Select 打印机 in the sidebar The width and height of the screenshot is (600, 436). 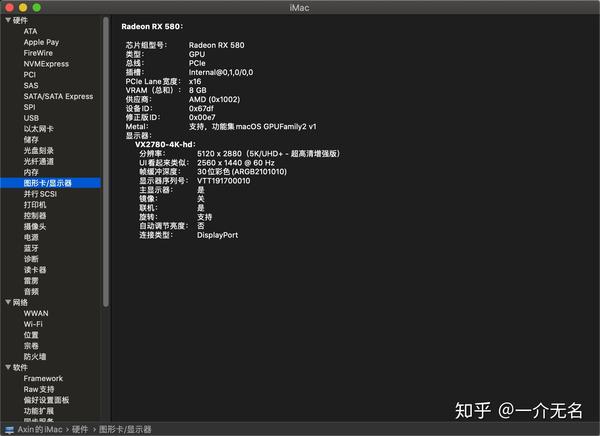(x=35, y=205)
